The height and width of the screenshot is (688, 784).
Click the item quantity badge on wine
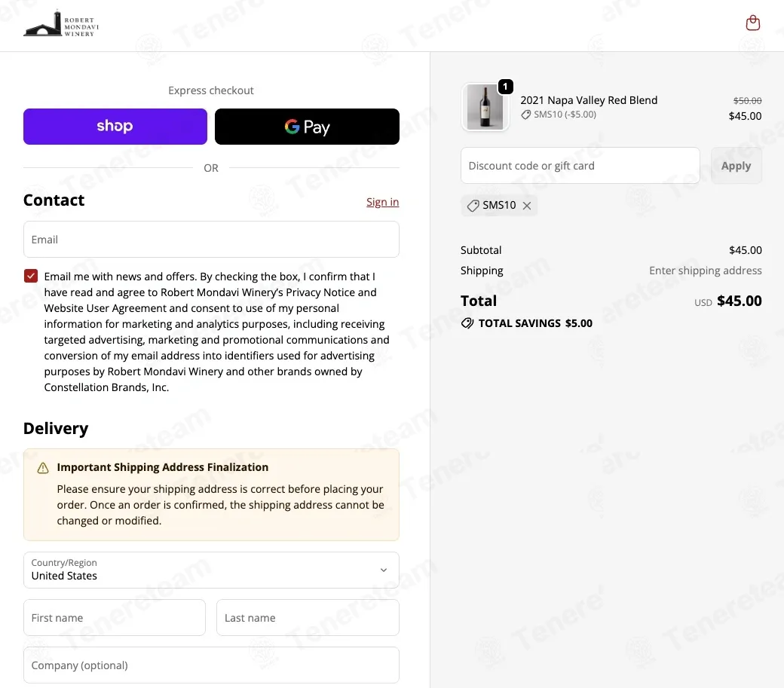[506, 87]
